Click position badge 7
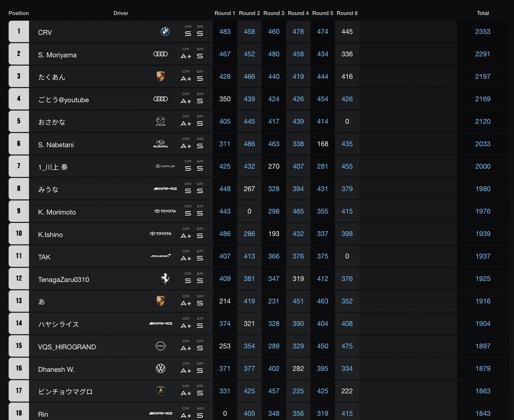The image size is (514, 420). 19,166
